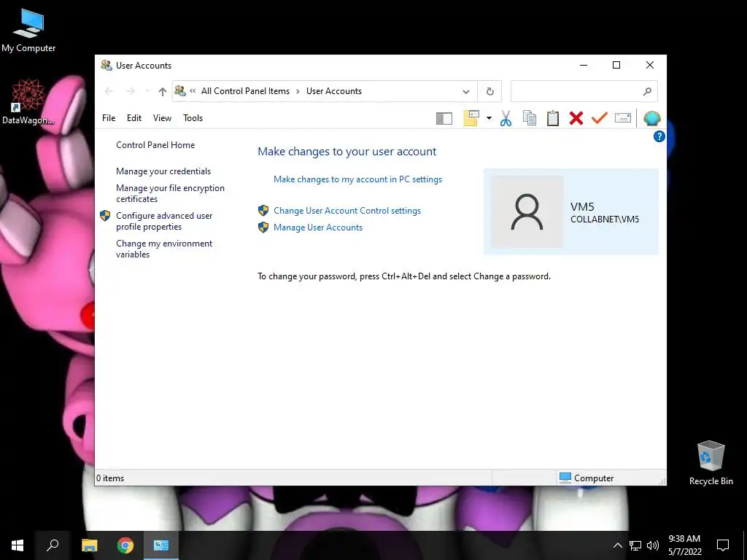Click the network tray icon
747x560 pixels.
635,545
